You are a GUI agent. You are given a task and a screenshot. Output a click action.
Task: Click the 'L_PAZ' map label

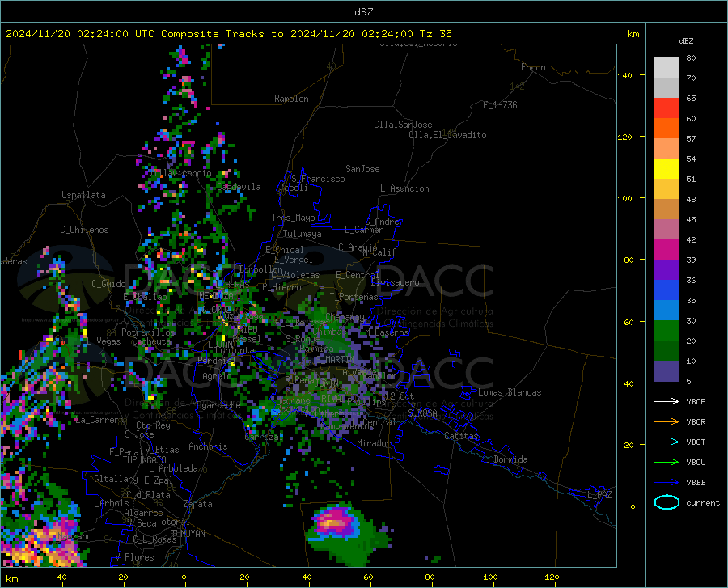click(599, 495)
